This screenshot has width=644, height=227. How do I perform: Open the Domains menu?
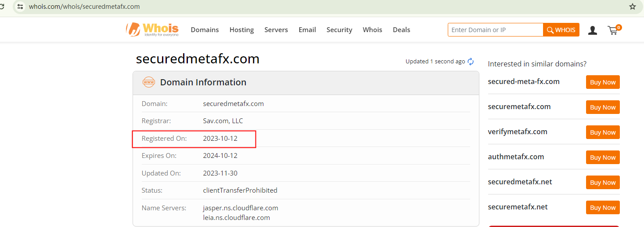205,30
